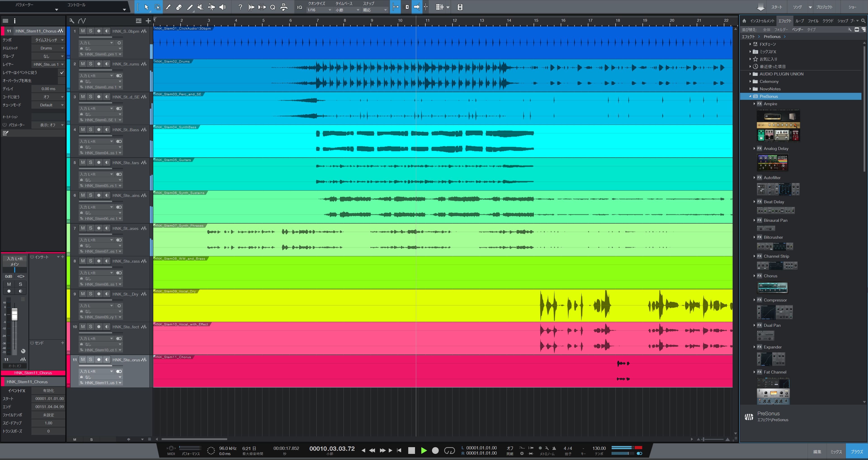Open the Instruments browser tab
Screen dimensions: 868x460
[762, 21]
